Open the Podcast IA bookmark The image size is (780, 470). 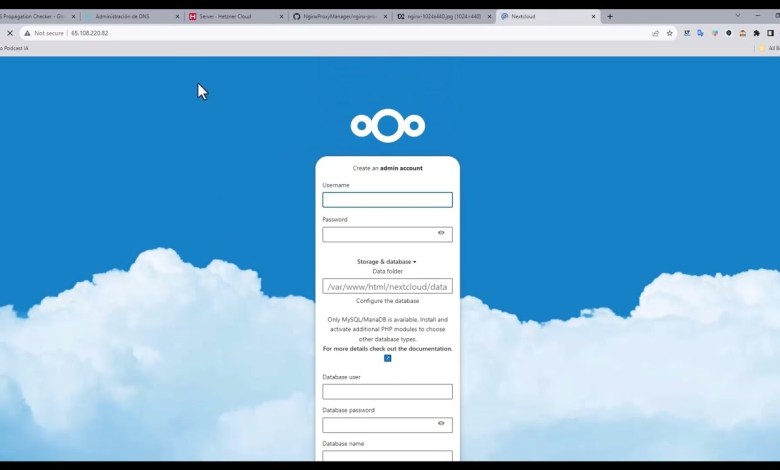pos(14,48)
